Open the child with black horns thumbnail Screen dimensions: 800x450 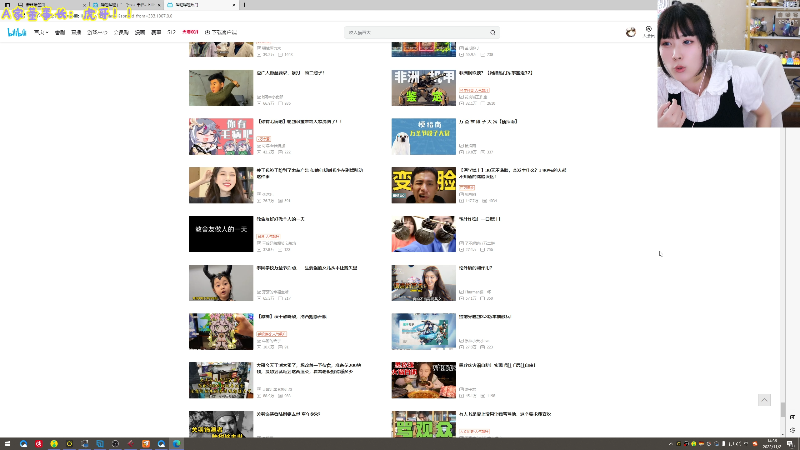pos(221,283)
